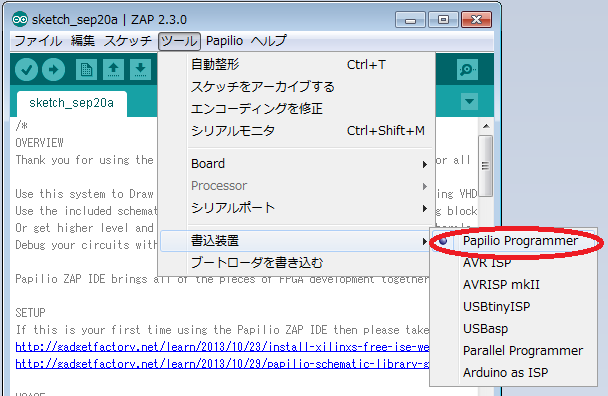The image size is (608, 396).
Task: Open the tab dropdown arrow button
Action: point(469,102)
